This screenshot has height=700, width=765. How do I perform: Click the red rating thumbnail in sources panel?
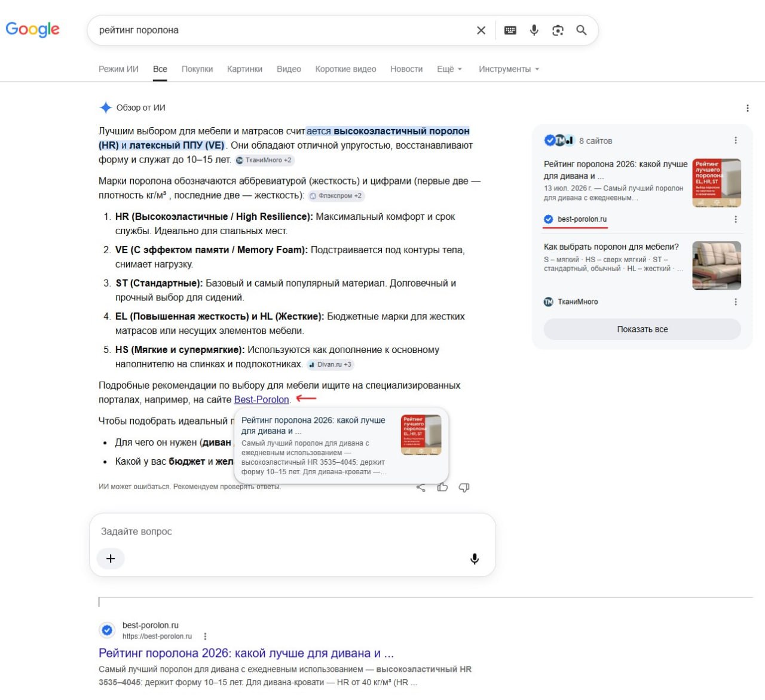pyautogui.click(x=717, y=183)
